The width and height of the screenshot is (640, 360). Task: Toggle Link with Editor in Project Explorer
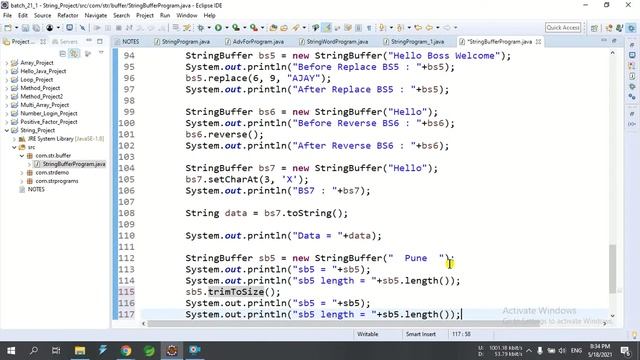pyautogui.click(x=74, y=53)
